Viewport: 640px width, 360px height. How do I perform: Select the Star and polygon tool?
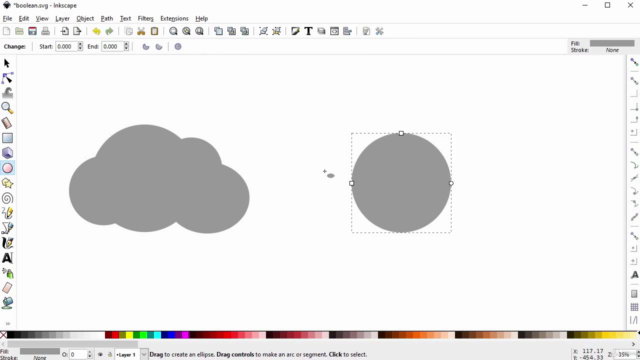coord(7,183)
